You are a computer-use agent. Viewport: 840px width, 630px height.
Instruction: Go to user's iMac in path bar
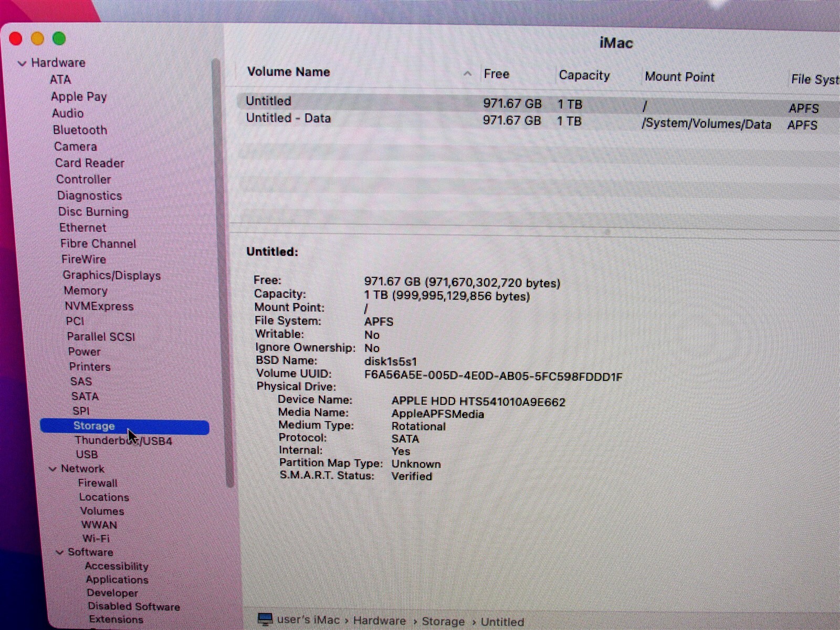[308, 620]
